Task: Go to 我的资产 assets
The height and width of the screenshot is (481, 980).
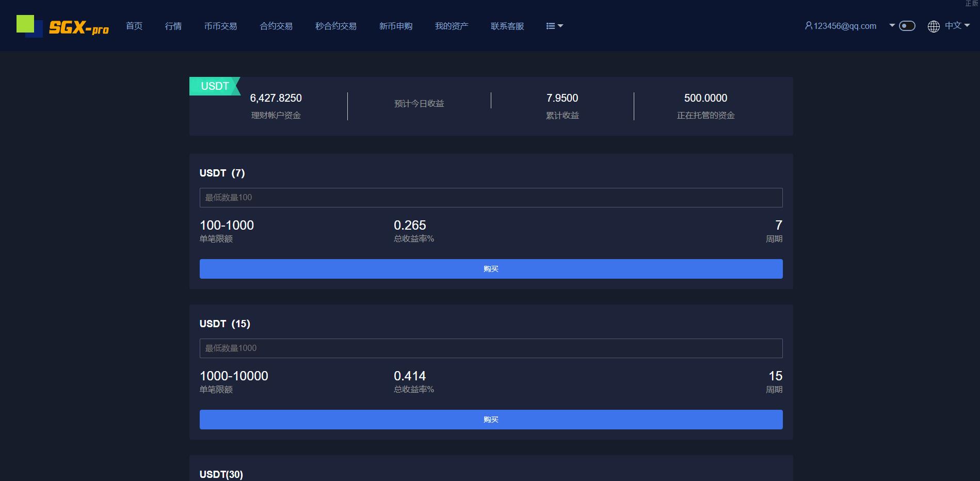Action: click(x=452, y=26)
